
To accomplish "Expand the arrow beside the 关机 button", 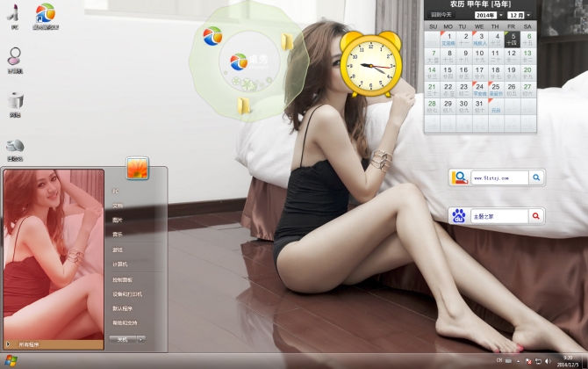I will (141, 340).
